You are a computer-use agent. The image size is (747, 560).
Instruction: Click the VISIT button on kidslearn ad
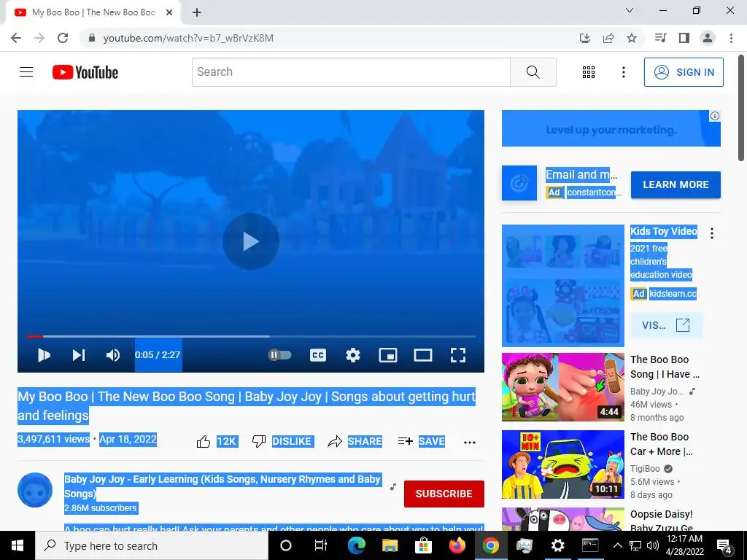pos(666,325)
